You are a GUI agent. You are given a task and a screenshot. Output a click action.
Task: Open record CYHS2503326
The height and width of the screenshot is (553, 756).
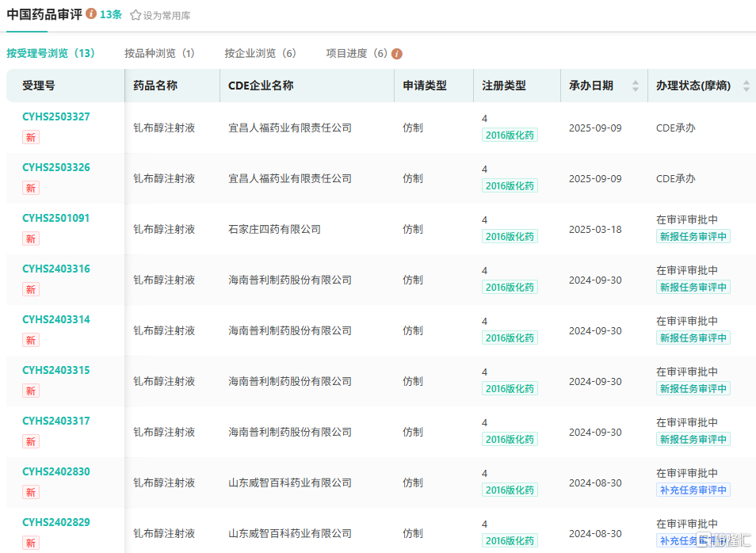[56, 167]
